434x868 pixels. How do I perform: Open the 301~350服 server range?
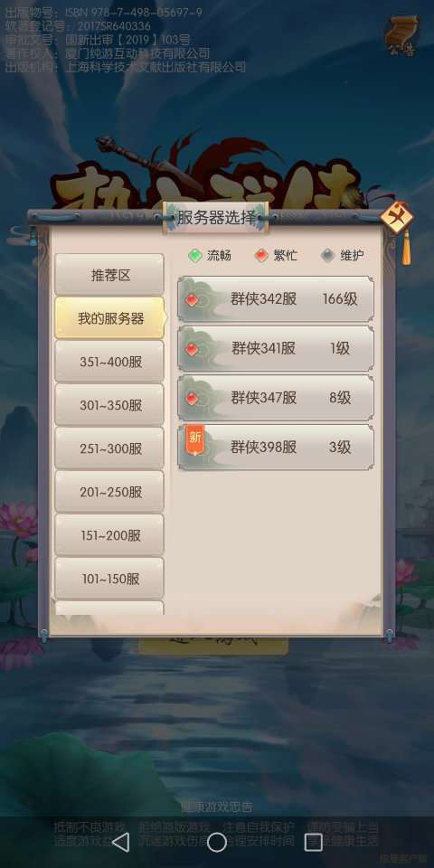[109, 405]
